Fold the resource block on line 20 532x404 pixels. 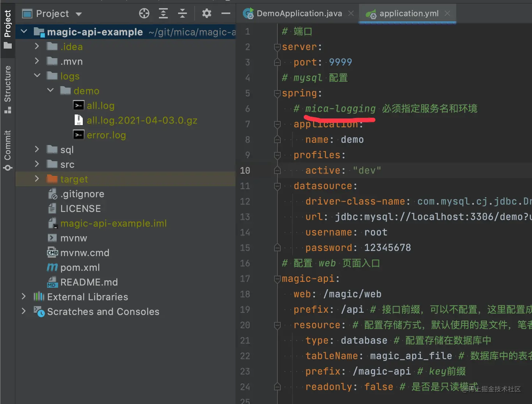pos(277,325)
